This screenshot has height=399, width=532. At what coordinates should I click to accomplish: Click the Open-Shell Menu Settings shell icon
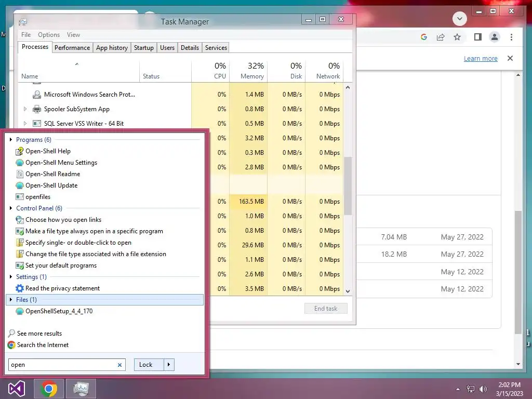click(x=20, y=163)
